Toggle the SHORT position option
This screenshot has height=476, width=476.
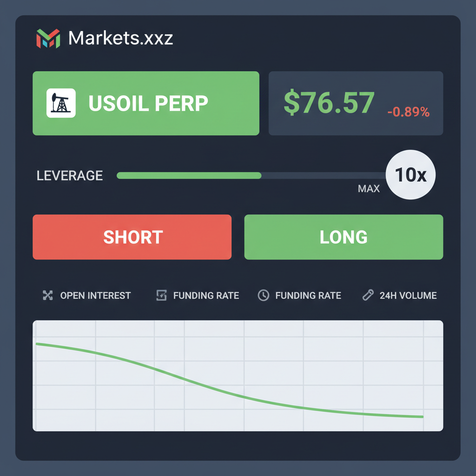tap(132, 237)
